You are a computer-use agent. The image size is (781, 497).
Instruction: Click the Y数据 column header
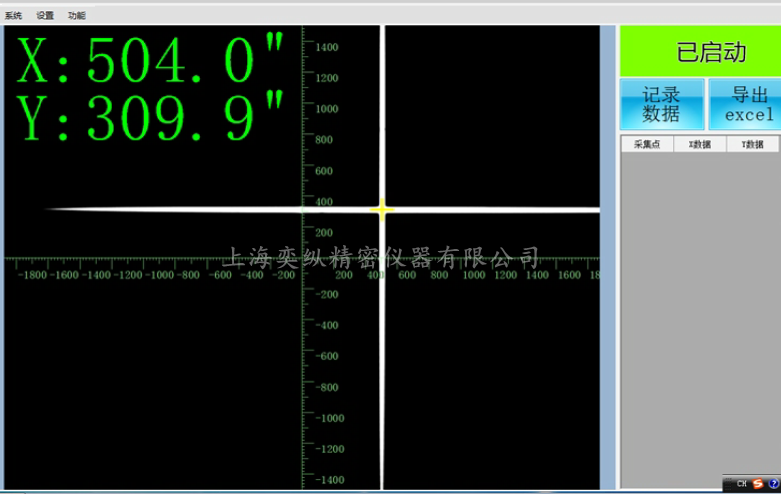(753, 144)
